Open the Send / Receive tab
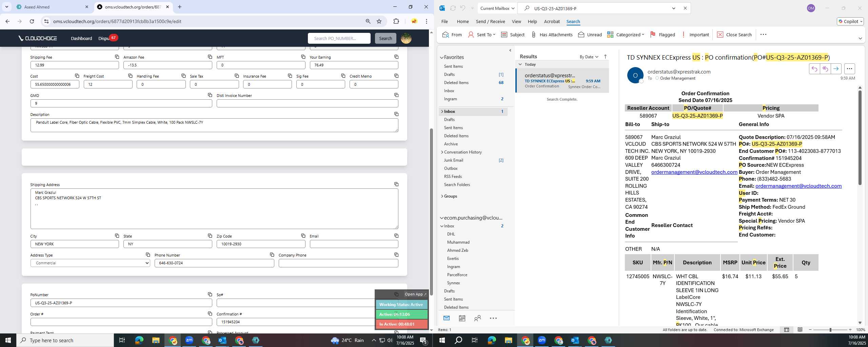 click(x=490, y=21)
